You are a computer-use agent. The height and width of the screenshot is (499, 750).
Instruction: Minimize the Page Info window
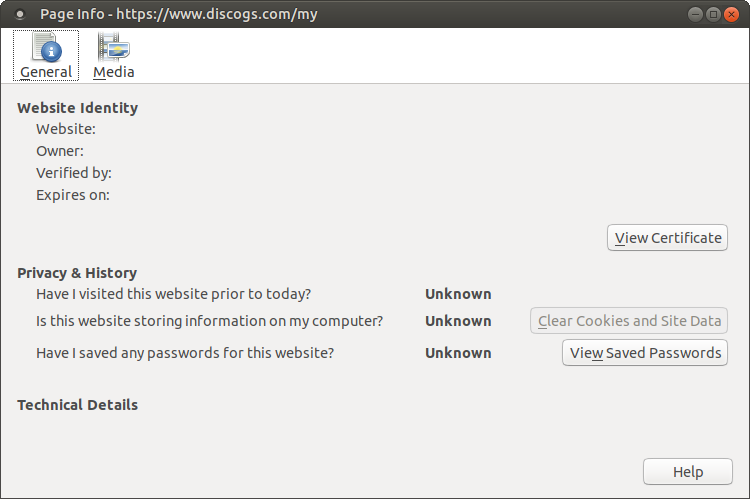[695, 14]
